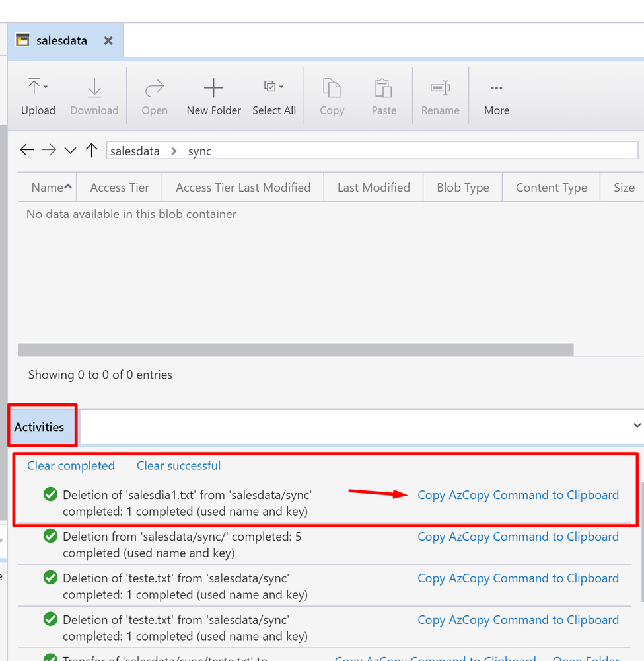Viewport: 644px width, 661px height.
Task: Click the Rename icon
Action: click(440, 86)
